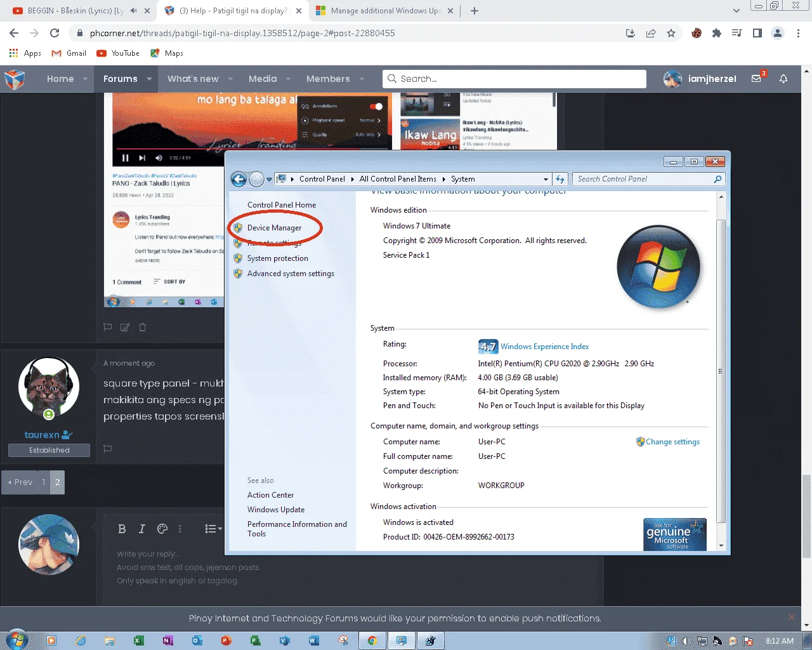Share this page from address bar

coord(651,33)
